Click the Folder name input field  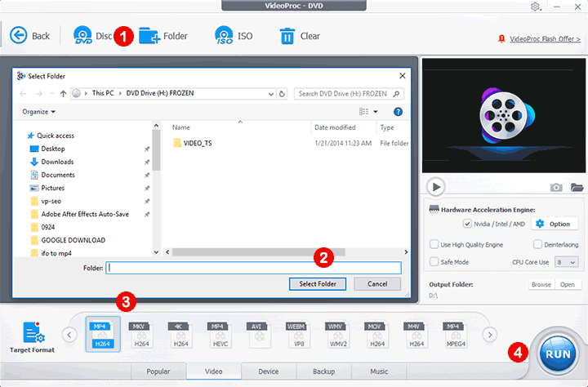[x=253, y=268]
